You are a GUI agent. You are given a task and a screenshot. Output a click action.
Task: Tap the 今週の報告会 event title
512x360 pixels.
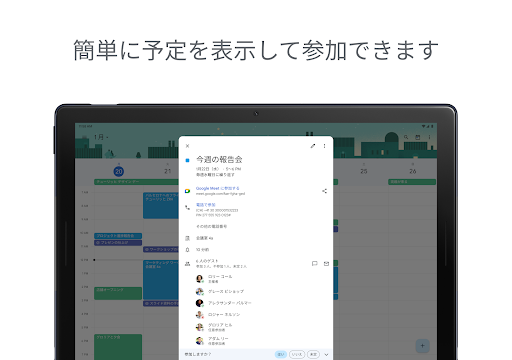click(219, 159)
